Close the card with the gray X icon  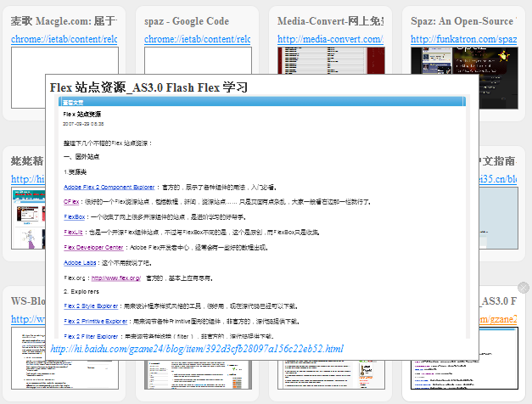524,288
